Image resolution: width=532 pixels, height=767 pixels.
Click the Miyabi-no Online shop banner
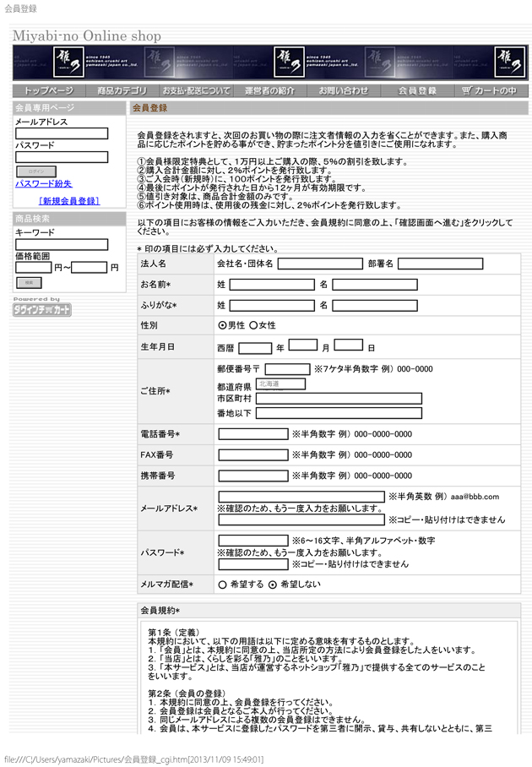pyautogui.click(x=270, y=63)
